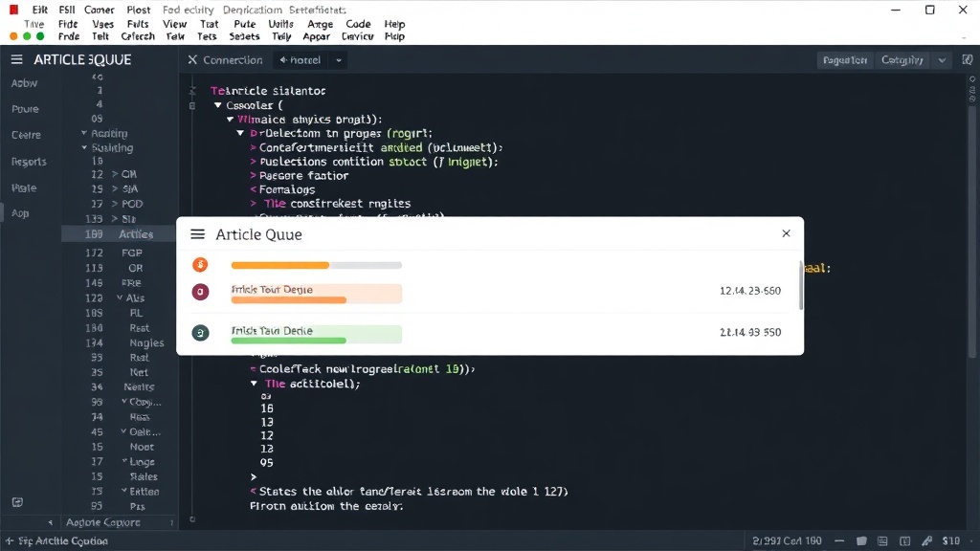Close the Article Que dialog
The width and height of the screenshot is (980, 551).
pyautogui.click(x=787, y=233)
